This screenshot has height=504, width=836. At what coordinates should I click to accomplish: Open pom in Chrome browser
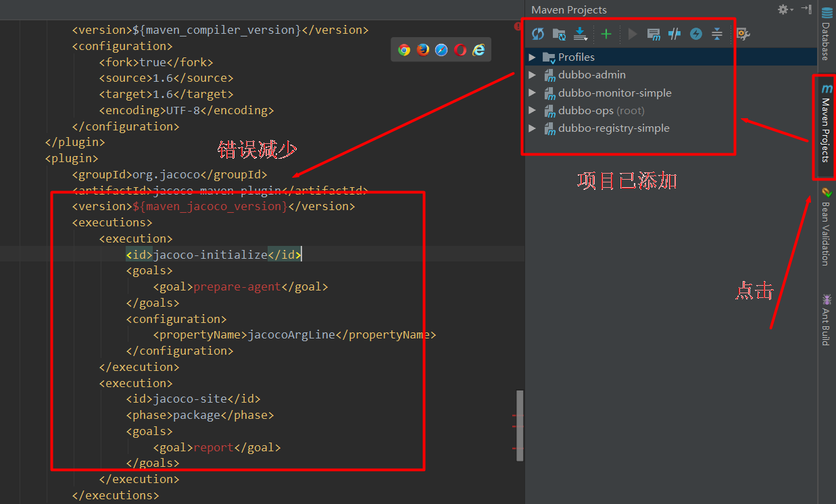coord(404,49)
